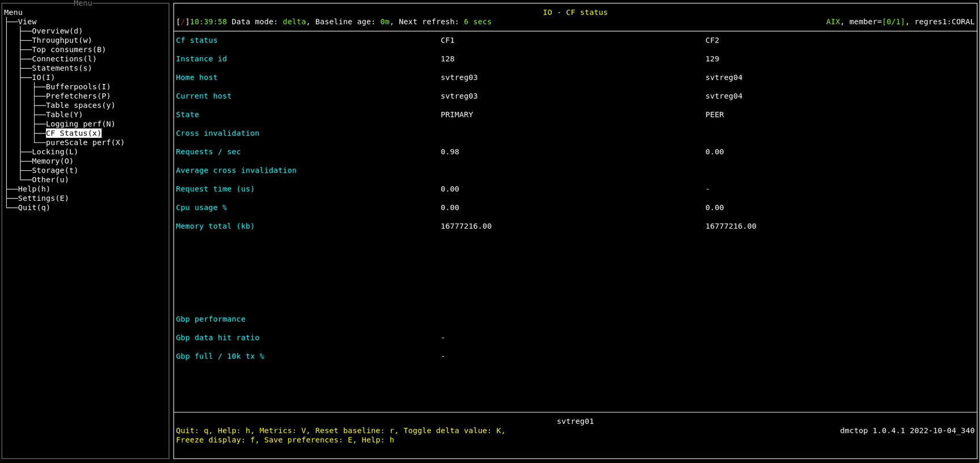Select Throughput(w) menu entry

(62, 40)
